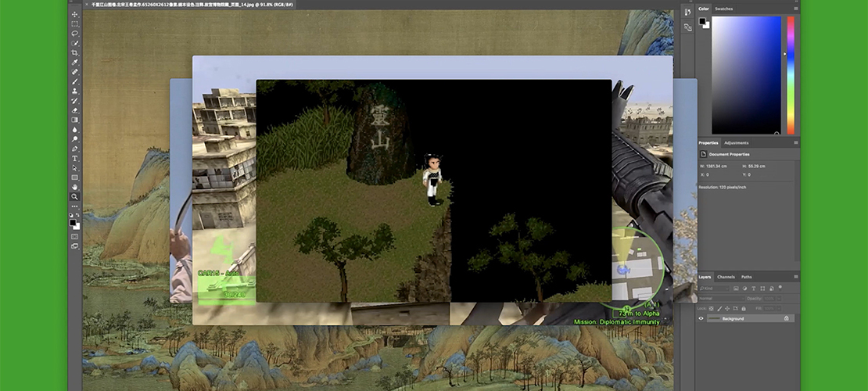The width and height of the screenshot is (868, 391).
Task: Switch to the Layers tab
Action: pyautogui.click(x=705, y=277)
